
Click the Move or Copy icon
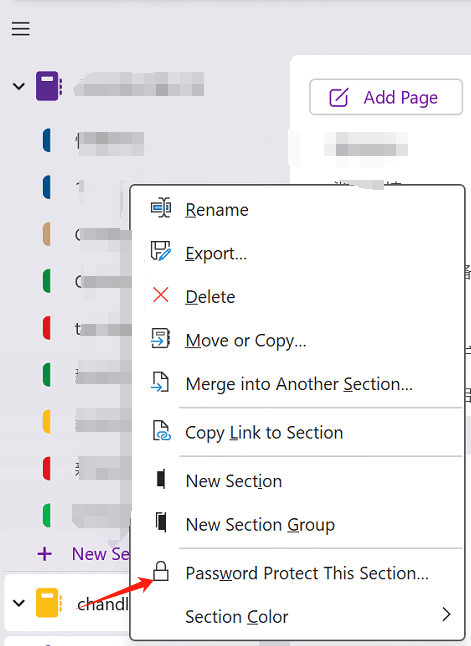click(161, 338)
